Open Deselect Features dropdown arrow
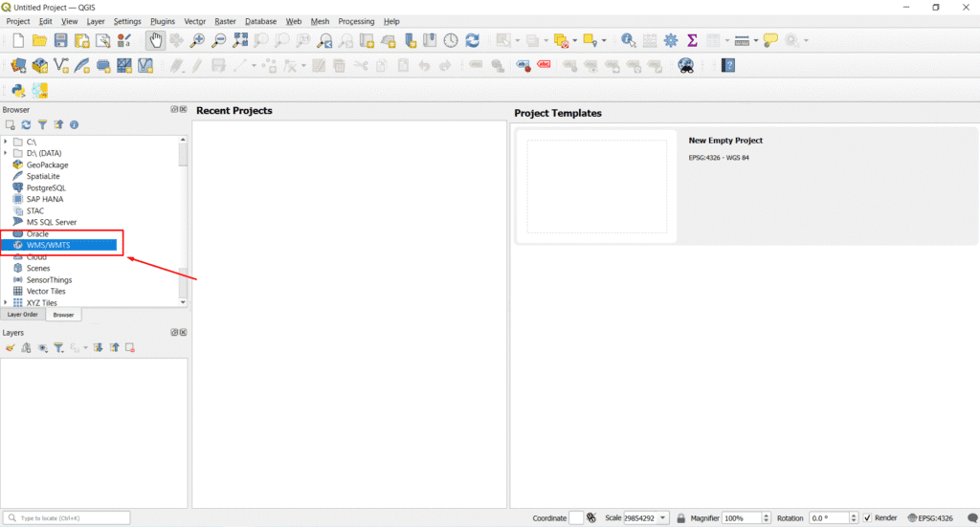This screenshot has width=980, height=527. (575, 40)
